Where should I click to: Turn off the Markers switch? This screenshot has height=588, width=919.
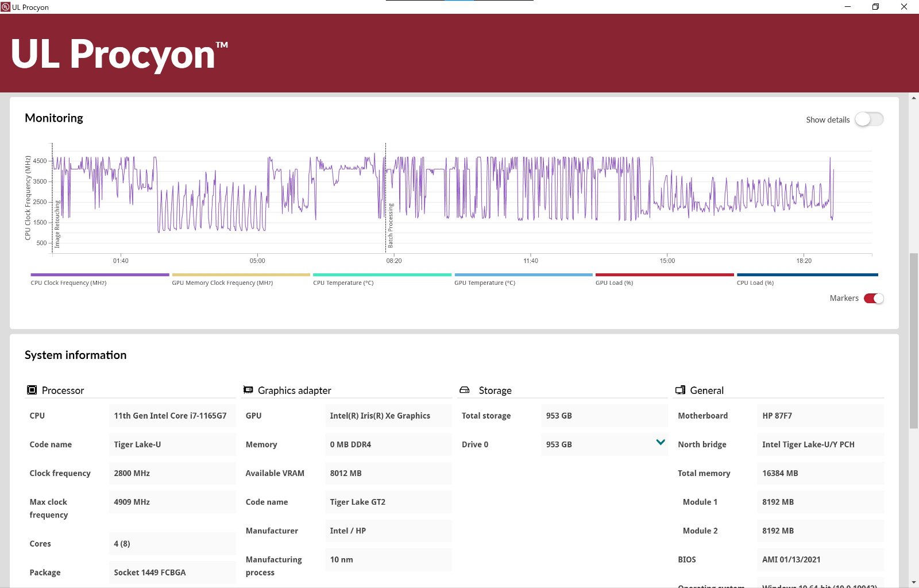[x=874, y=298]
